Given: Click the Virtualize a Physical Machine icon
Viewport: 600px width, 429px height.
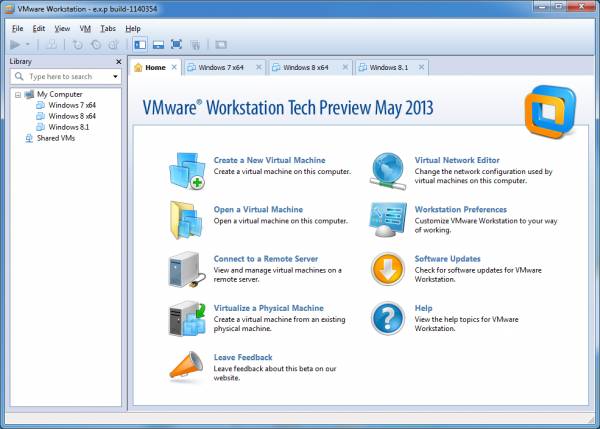Looking at the screenshot, I should (x=187, y=318).
